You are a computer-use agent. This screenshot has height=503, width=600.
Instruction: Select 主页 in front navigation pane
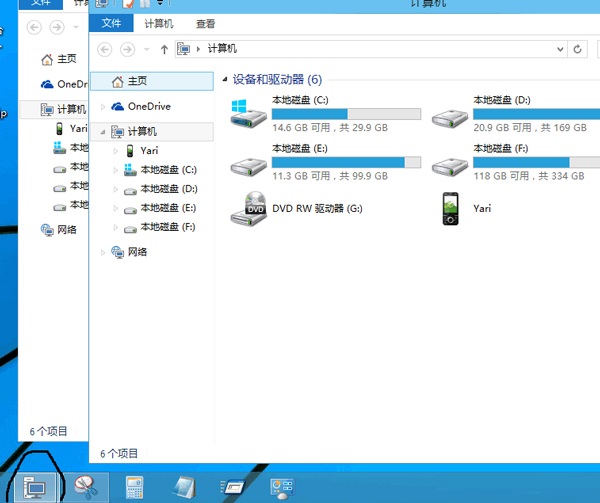pyautogui.click(x=152, y=81)
